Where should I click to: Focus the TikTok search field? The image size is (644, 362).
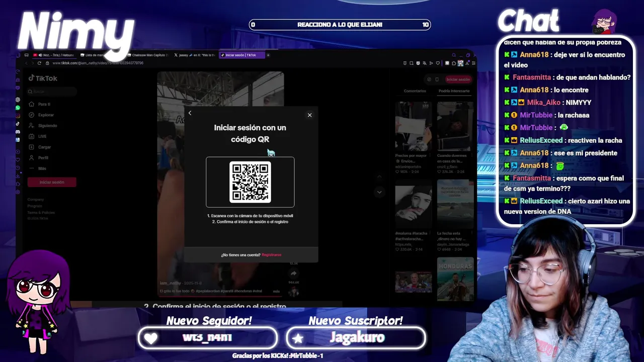(x=52, y=92)
